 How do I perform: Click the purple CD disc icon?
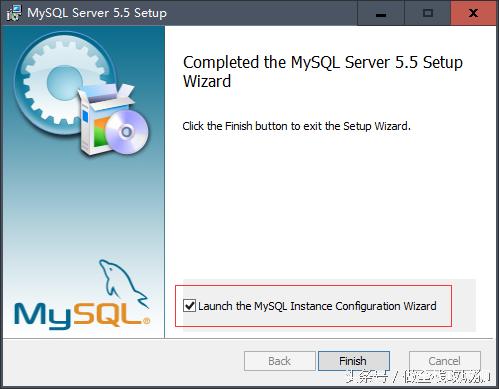[x=127, y=132]
